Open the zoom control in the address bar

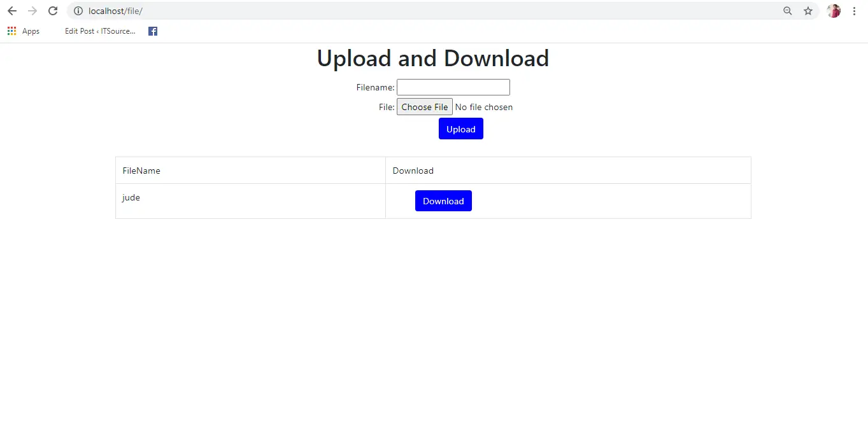click(x=788, y=11)
